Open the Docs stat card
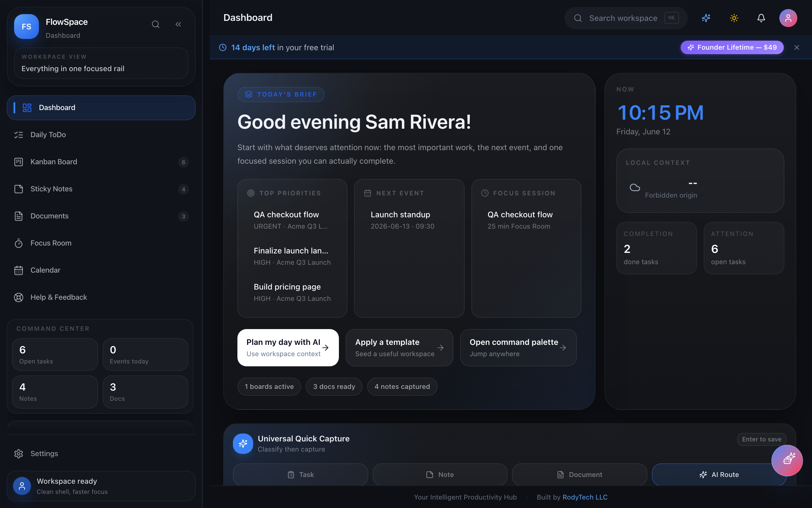Image resolution: width=812 pixels, height=508 pixels. [145, 392]
